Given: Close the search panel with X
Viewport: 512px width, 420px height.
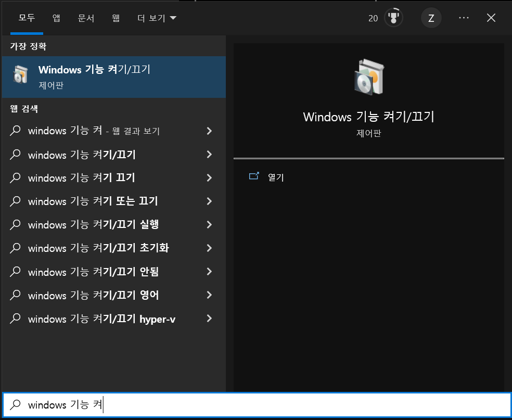Looking at the screenshot, I should [x=491, y=18].
